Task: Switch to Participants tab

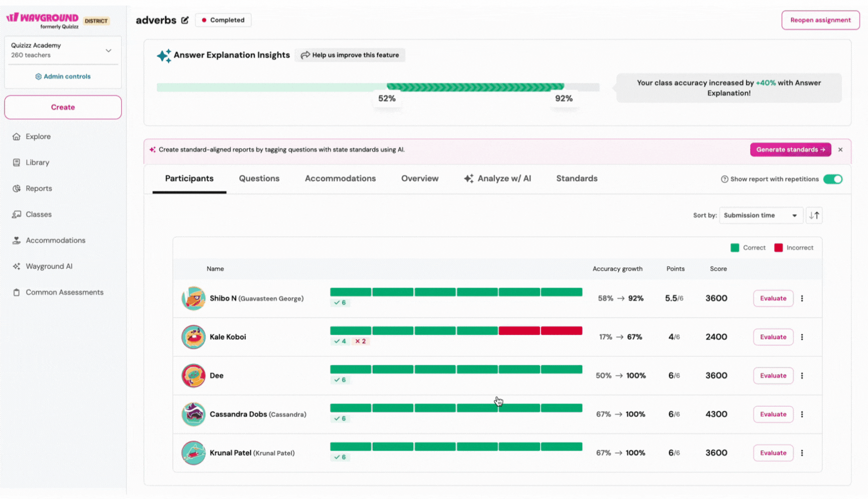Action: click(x=189, y=178)
